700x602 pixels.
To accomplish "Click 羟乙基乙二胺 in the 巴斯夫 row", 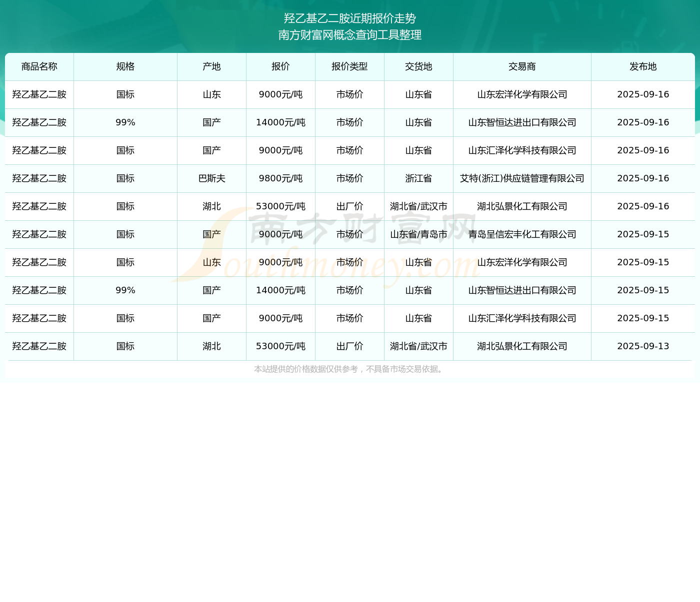I will [39, 178].
